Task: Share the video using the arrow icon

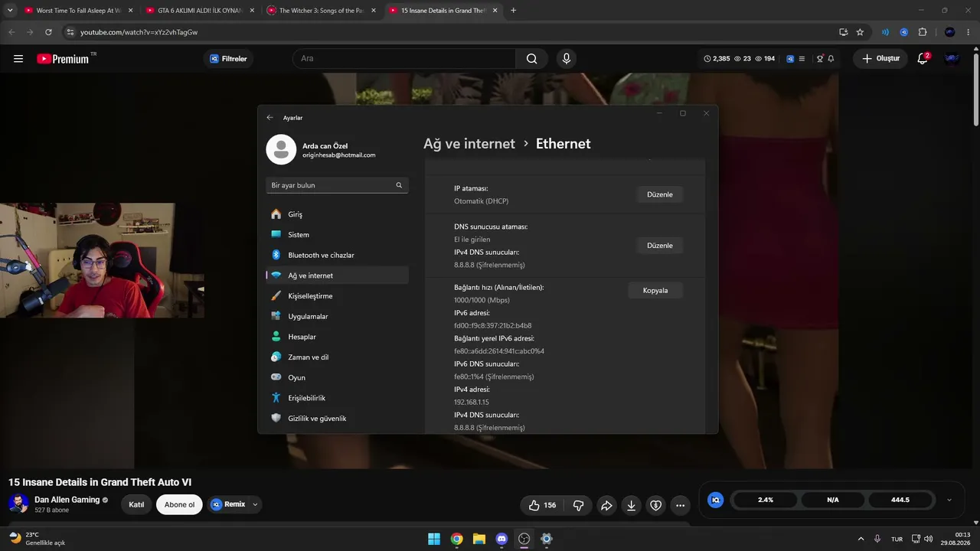Action: click(606, 505)
